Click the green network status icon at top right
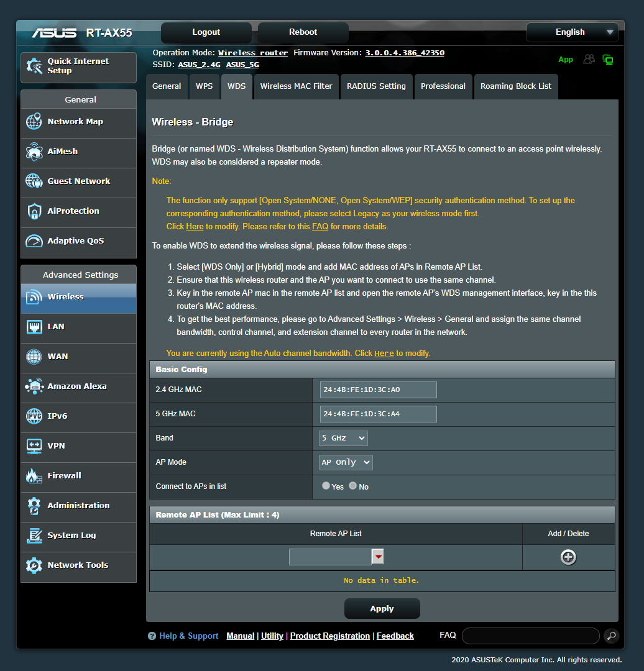Screen dimensions: 644x671 [608, 60]
